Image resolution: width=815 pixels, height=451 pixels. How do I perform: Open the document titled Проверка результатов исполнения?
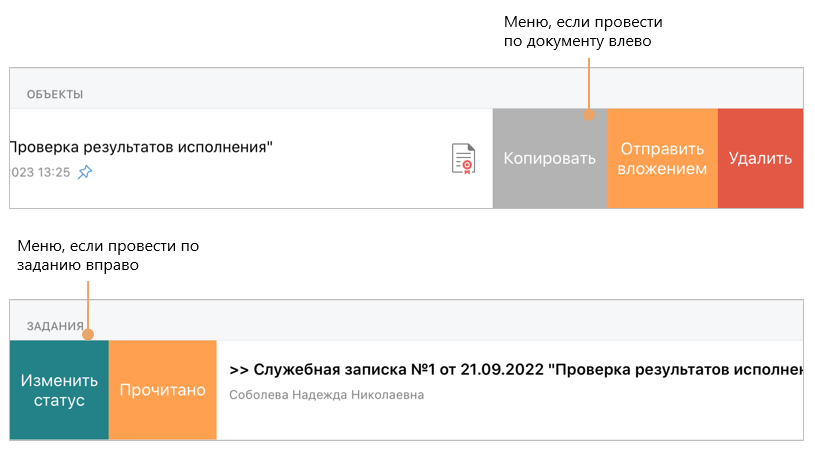click(140, 147)
